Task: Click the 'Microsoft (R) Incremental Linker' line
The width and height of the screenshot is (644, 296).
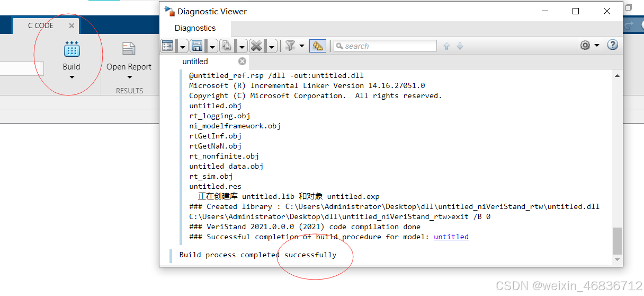Action: coord(307,85)
